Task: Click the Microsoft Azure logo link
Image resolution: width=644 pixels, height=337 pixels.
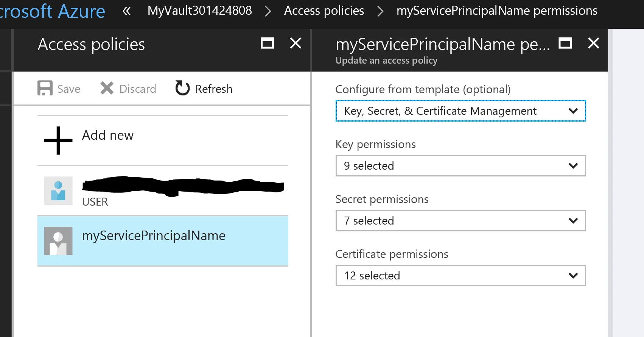Action: 53,11
